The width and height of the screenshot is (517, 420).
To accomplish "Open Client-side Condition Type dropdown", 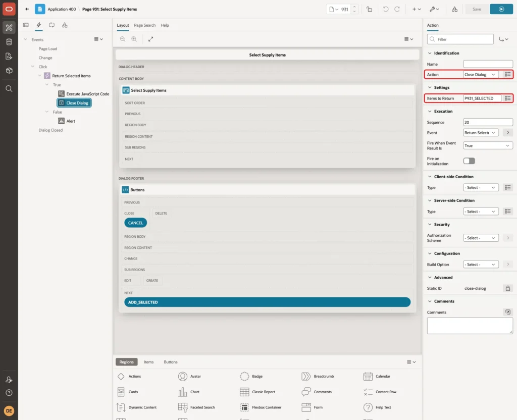I will pos(481,187).
